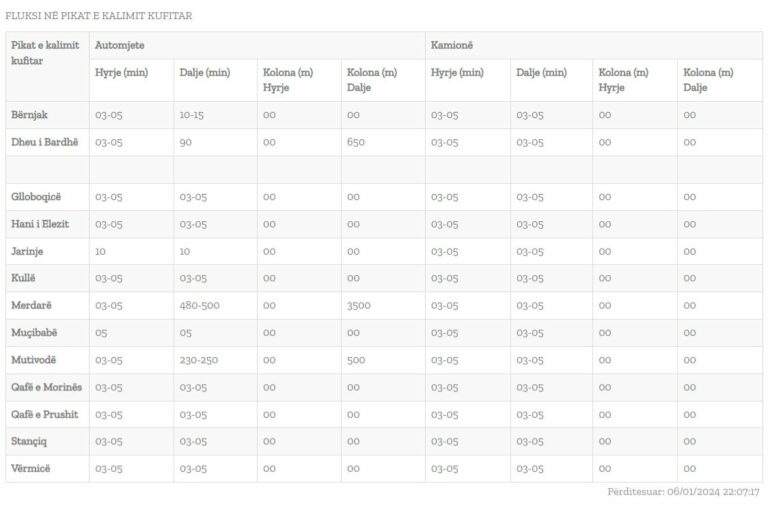Click the Mutivodë row label
This screenshot has width=768, height=508.
click(33, 360)
